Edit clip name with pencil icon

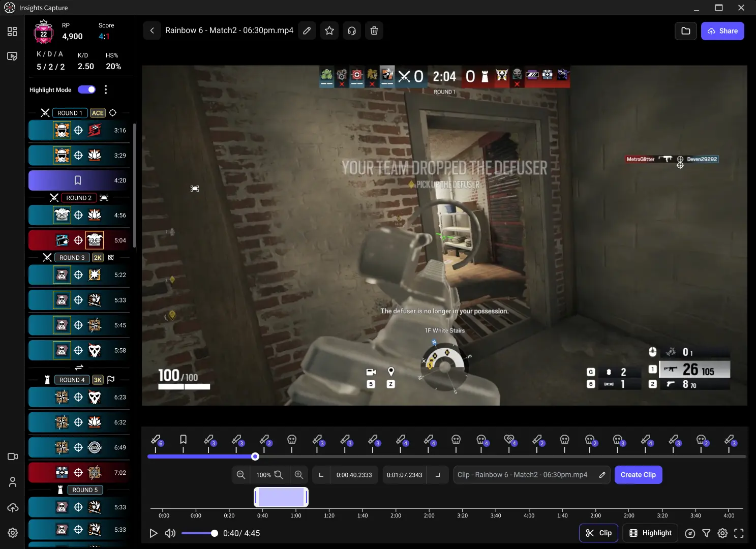click(x=602, y=475)
